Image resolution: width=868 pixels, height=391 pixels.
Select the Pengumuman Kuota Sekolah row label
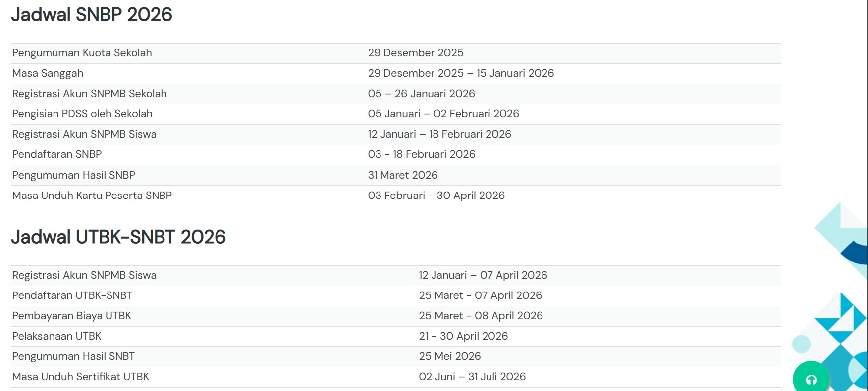(x=82, y=53)
